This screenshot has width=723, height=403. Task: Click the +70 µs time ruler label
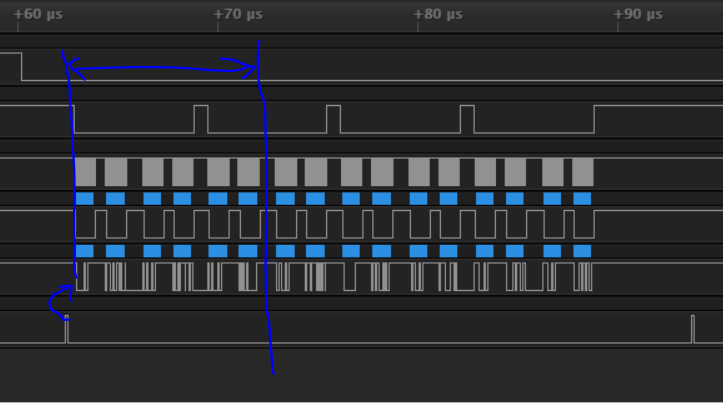238,15
